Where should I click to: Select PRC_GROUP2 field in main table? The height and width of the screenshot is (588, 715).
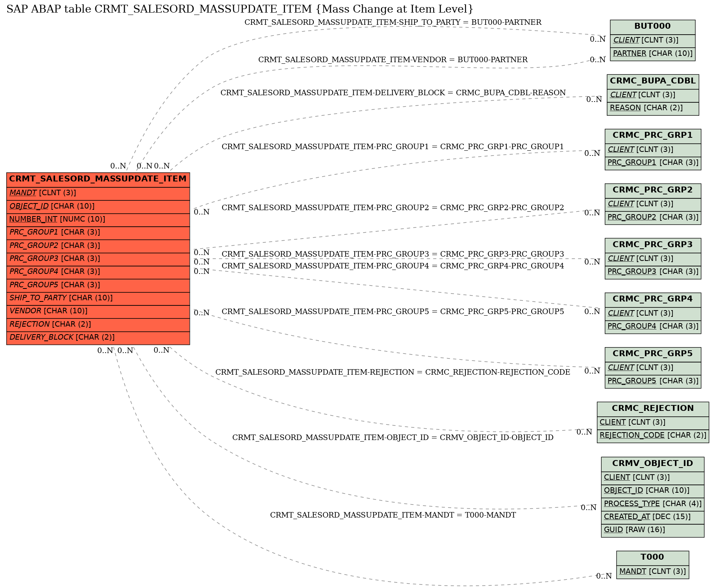(98, 246)
